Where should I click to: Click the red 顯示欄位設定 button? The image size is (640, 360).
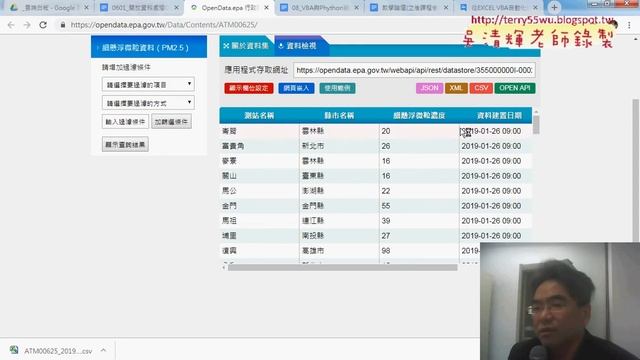[x=249, y=88]
